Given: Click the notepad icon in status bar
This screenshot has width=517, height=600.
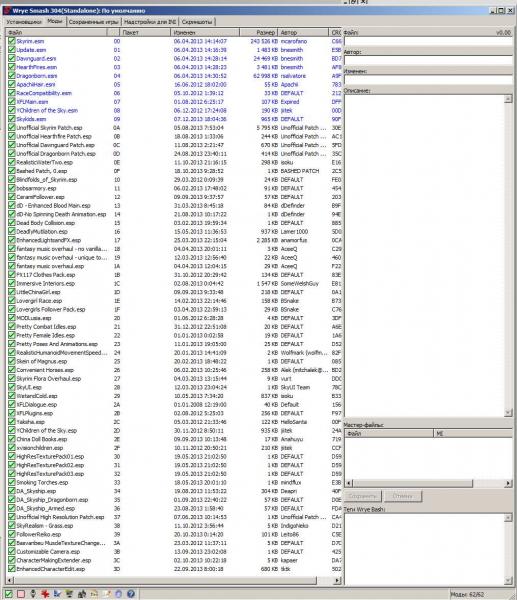Looking at the screenshot, I should pyautogui.click(x=106, y=594).
